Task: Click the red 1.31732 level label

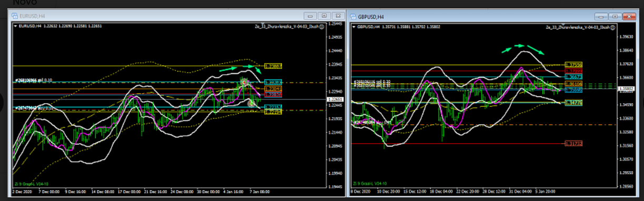Action: [x=573, y=143]
